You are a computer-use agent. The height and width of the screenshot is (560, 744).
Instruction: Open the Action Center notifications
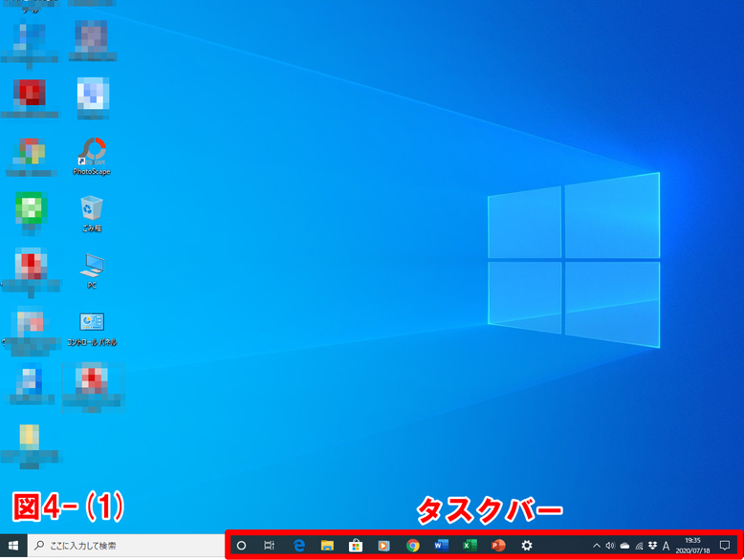pos(725,546)
